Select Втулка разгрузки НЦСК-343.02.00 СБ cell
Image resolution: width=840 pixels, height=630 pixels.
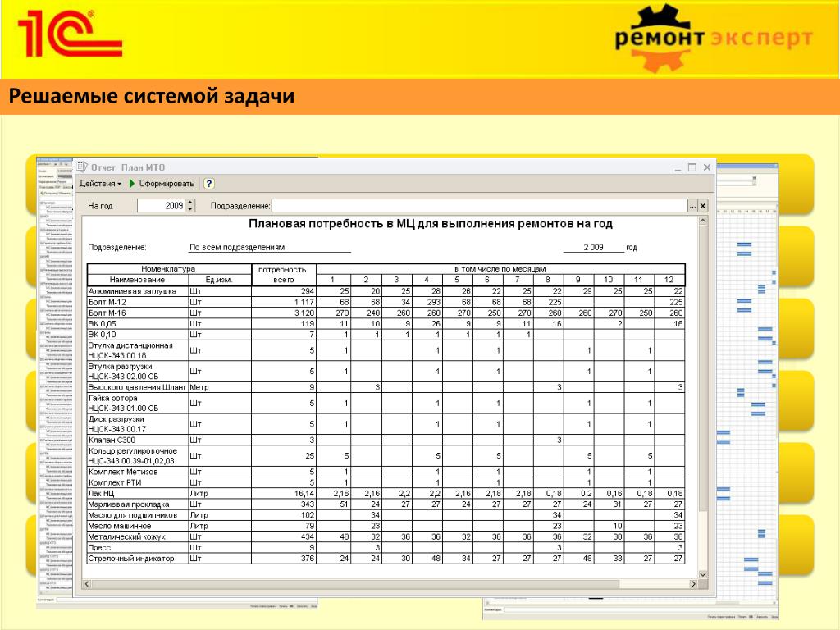tap(138, 372)
